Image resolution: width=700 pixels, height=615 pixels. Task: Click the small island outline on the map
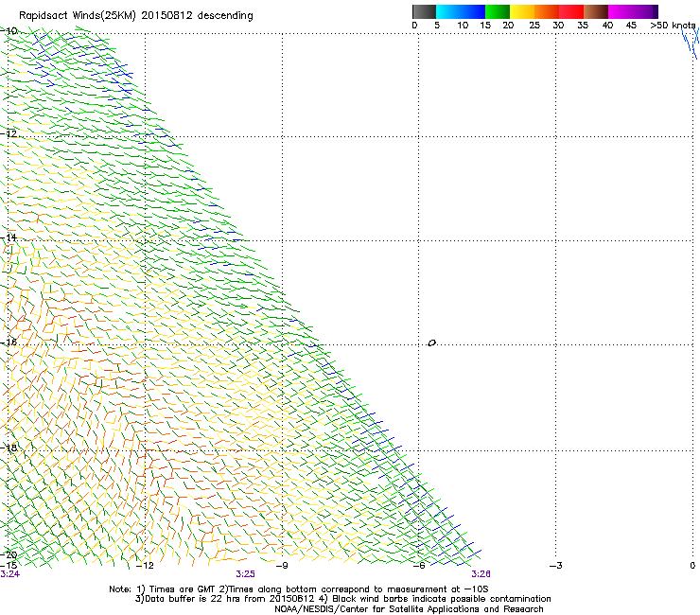pos(431,343)
